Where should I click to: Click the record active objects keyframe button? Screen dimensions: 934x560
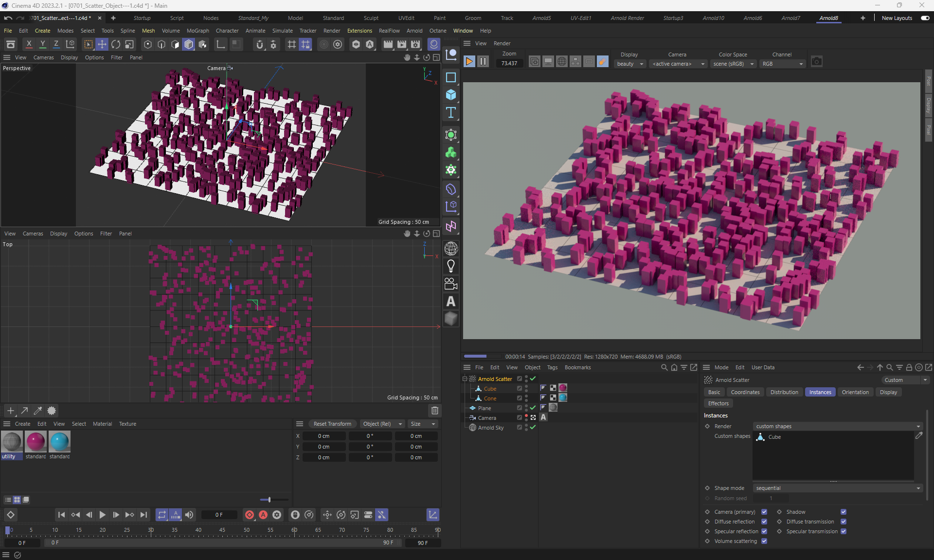(249, 515)
